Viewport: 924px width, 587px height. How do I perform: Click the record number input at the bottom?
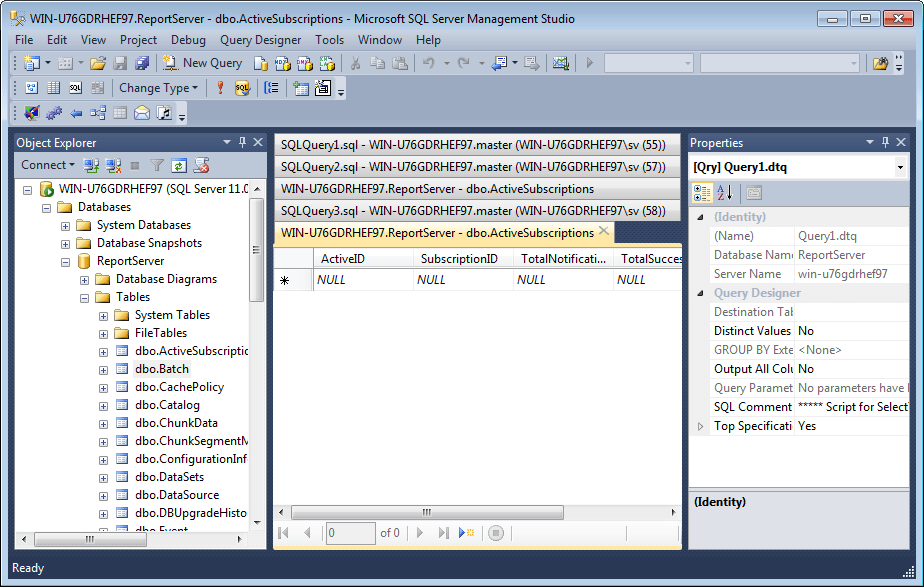350,533
